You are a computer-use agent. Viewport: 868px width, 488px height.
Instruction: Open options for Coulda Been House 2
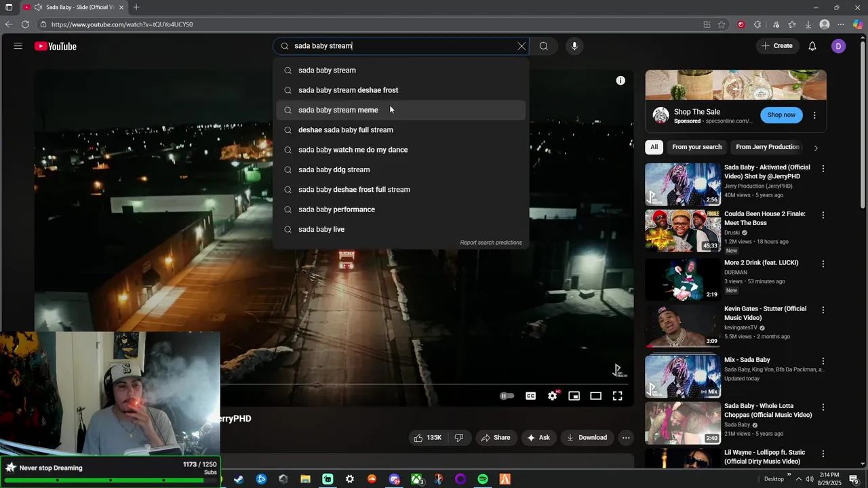[823, 216]
